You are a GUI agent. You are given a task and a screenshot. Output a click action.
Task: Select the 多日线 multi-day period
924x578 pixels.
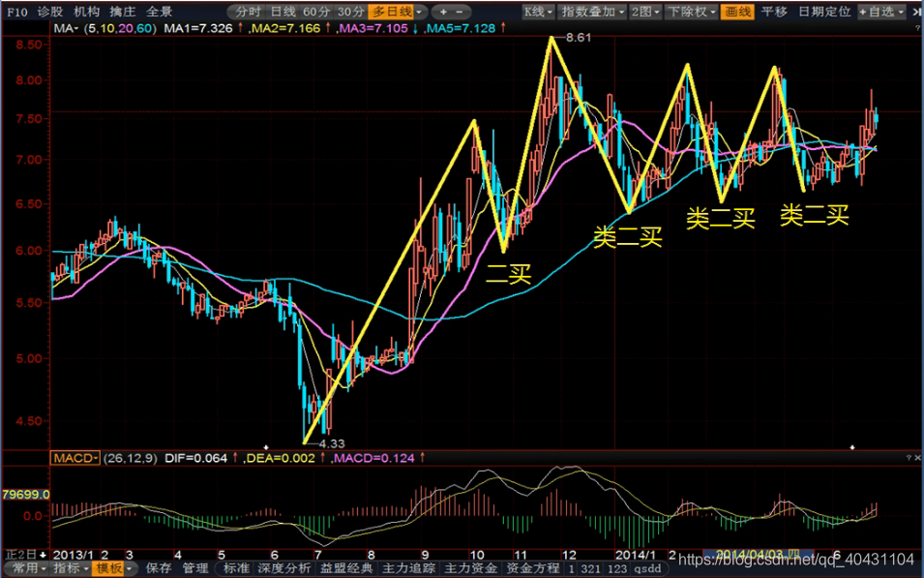point(391,12)
